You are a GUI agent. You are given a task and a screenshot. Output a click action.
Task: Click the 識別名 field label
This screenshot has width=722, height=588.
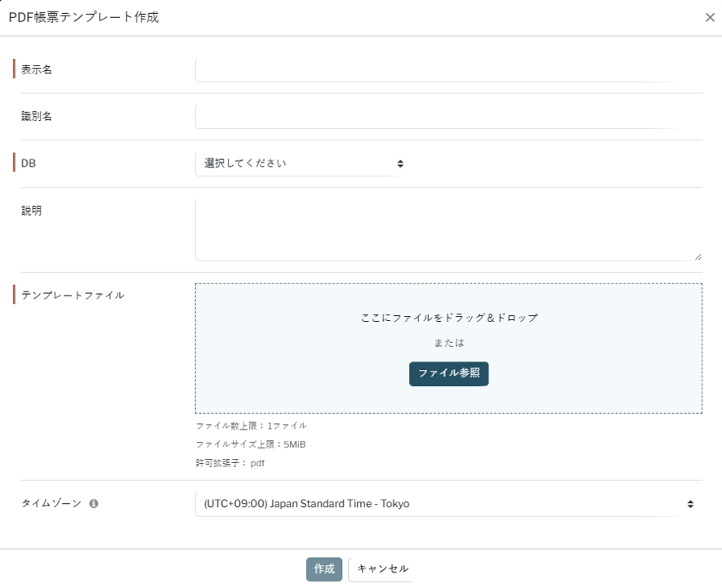point(37,117)
